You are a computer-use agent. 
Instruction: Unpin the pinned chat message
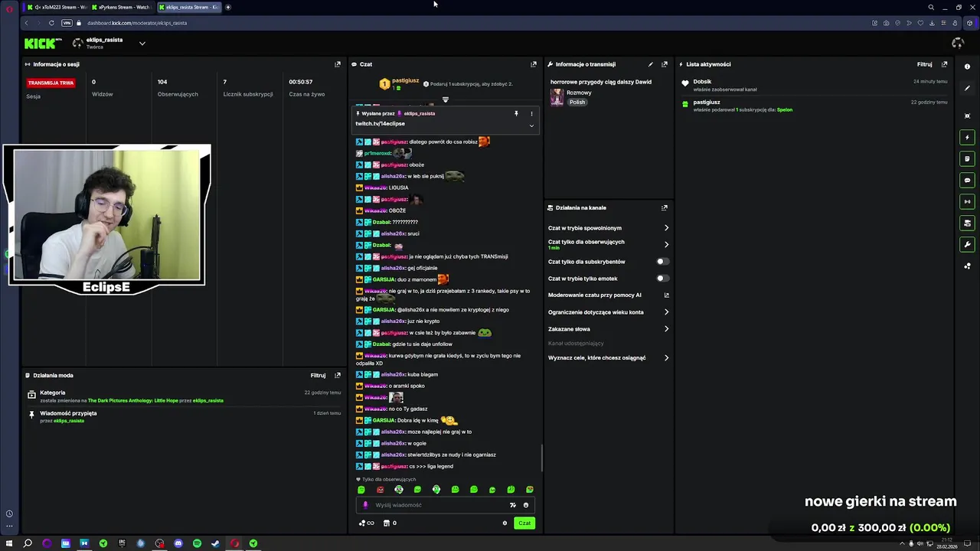(516, 113)
